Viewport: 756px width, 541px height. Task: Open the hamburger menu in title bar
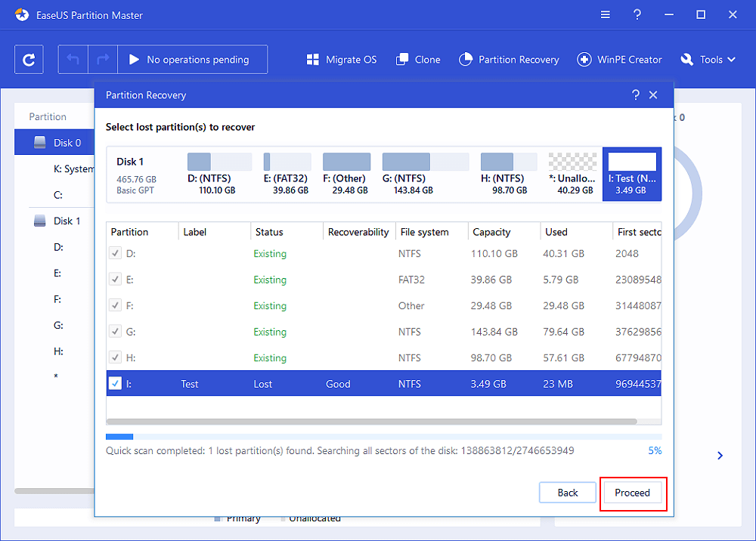click(x=605, y=15)
